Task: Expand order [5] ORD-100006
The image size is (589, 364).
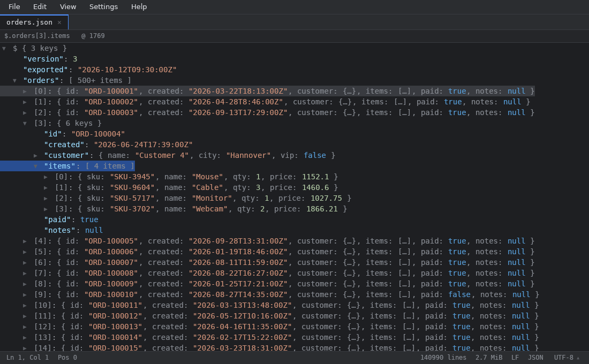Action: point(25,252)
